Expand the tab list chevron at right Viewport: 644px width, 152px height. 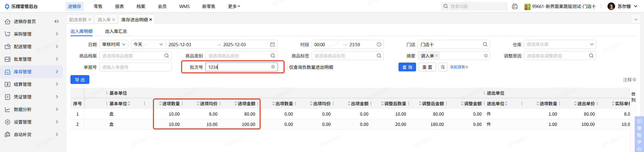click(x=636, y=20)
